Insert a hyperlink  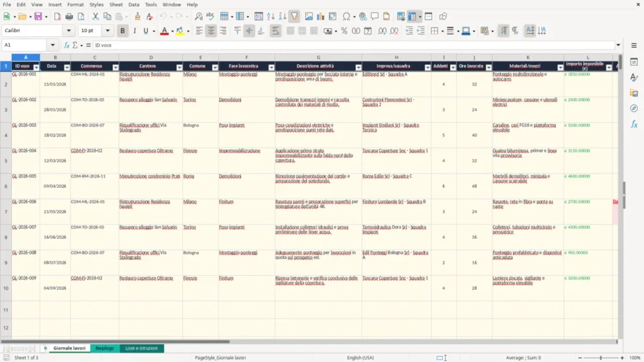(x=363, y=16)
